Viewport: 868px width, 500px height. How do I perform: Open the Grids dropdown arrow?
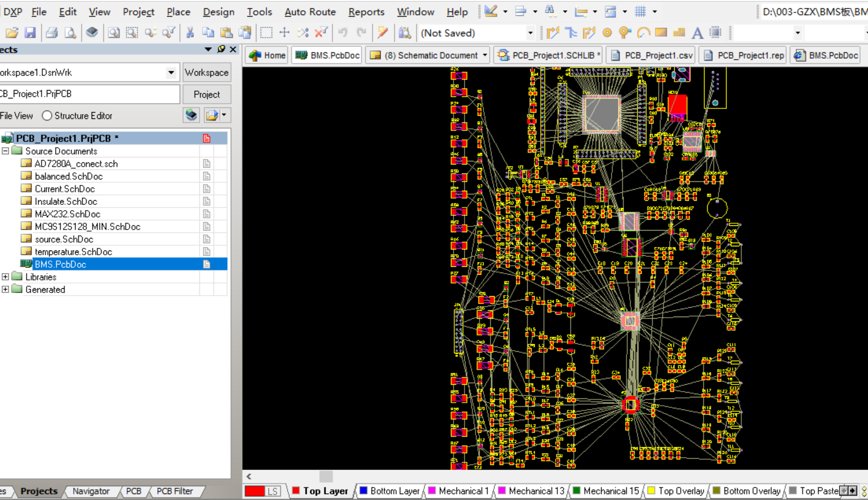[655, 12]
